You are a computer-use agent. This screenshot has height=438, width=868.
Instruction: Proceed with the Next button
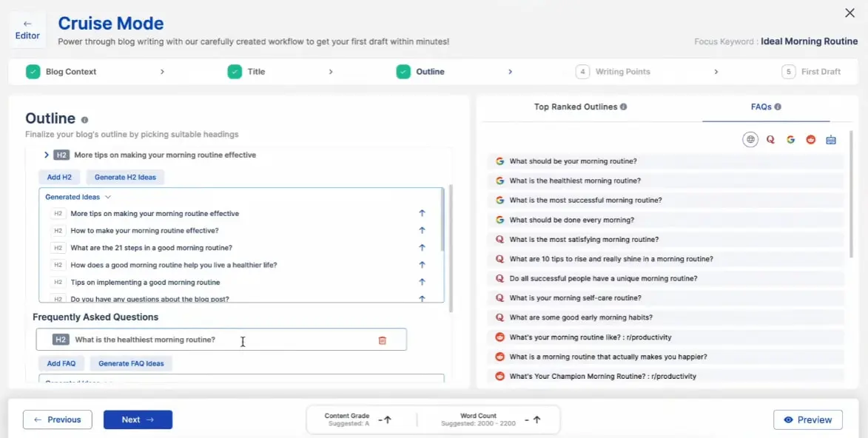point(138,420)
